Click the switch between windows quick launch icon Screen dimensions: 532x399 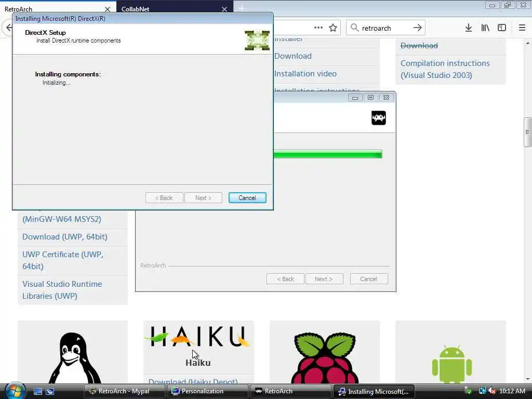click(x=50, y=391)
